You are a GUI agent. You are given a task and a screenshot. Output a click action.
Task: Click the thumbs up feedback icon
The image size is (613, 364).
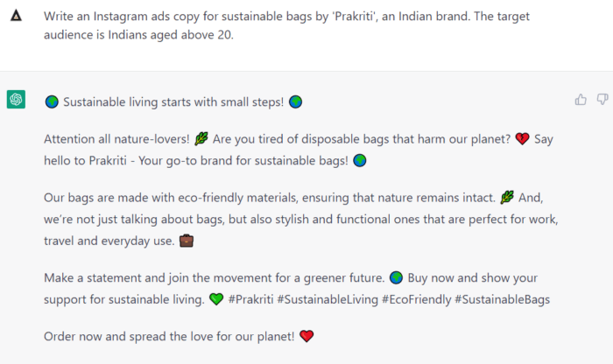581,100
